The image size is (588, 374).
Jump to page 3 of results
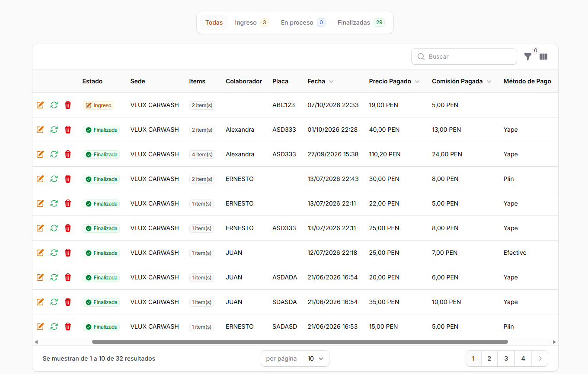[506, 358]
